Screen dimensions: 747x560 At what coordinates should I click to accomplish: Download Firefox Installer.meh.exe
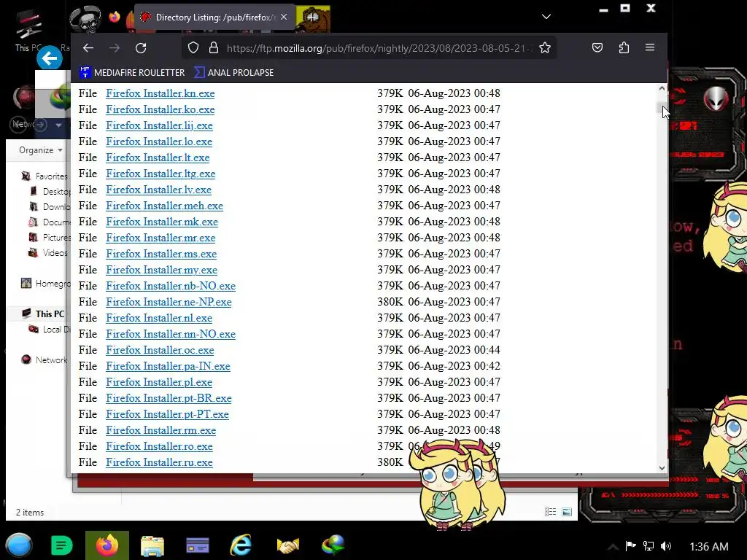[x=164, y=206]
